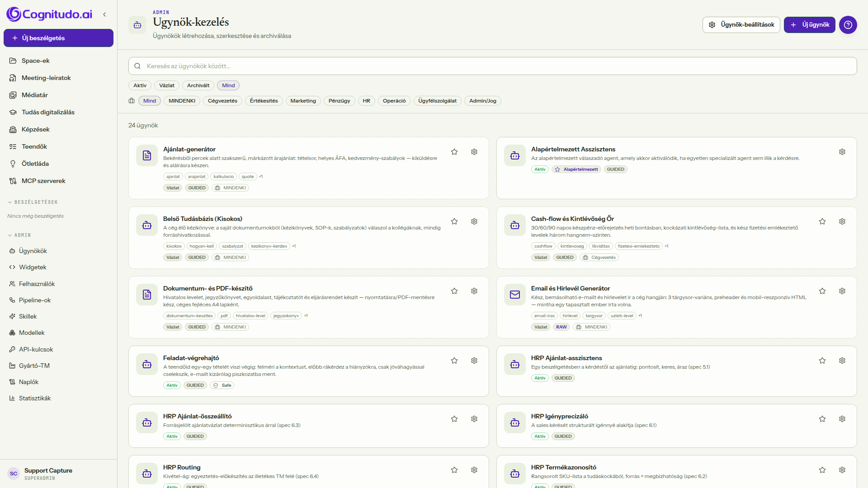868x488 pixels.
Task: Collapse the sidebar with the chevron
Action: tap(104, 14)
